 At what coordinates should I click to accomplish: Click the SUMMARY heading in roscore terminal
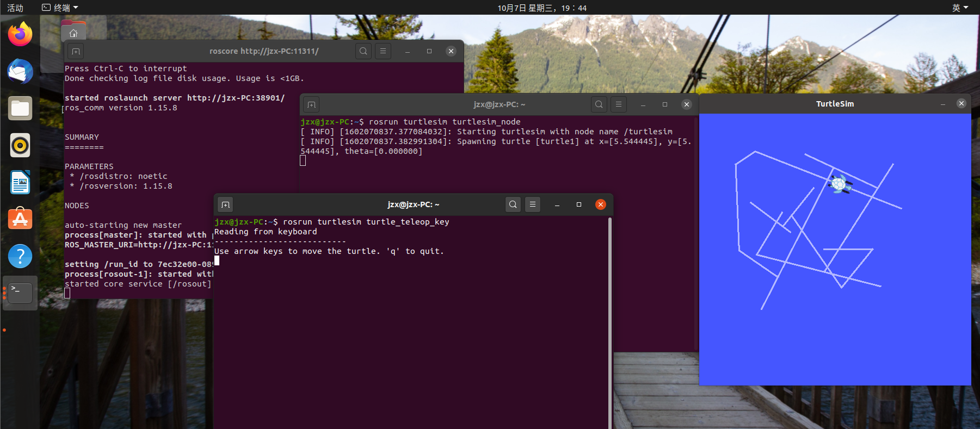click(82, 137)
